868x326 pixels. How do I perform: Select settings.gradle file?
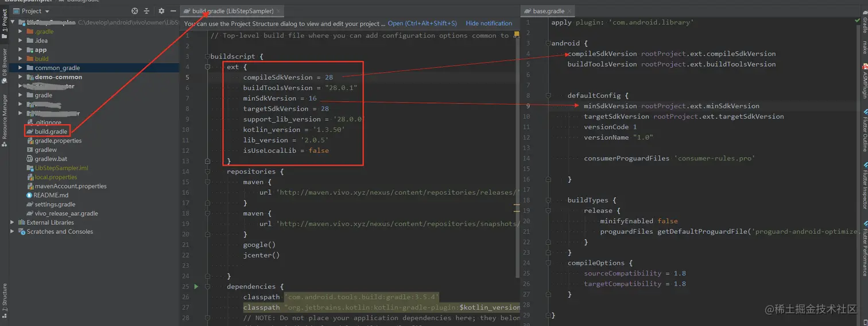click(51, 204)
